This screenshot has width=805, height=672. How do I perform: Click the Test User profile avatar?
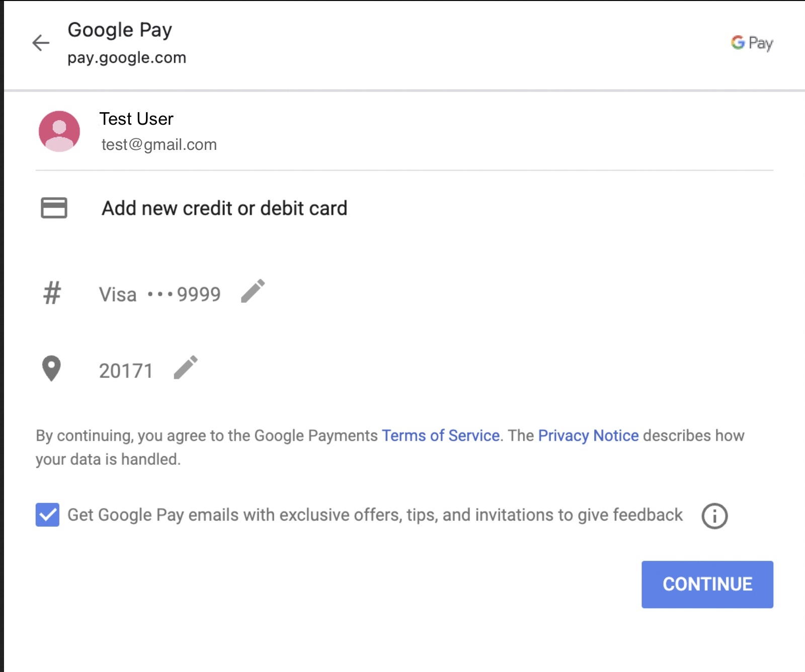tap(59, 131)
